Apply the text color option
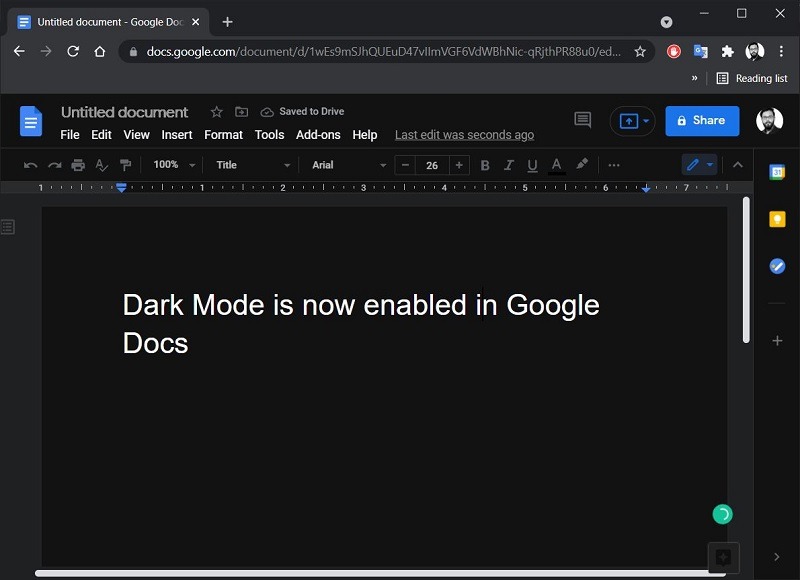The width and height of the screenshot is (800, 580). click(556, 165)
